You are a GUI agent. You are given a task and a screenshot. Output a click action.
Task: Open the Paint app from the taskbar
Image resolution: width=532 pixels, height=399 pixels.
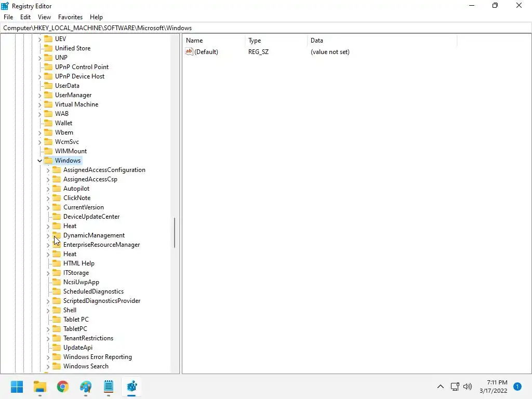86,387
